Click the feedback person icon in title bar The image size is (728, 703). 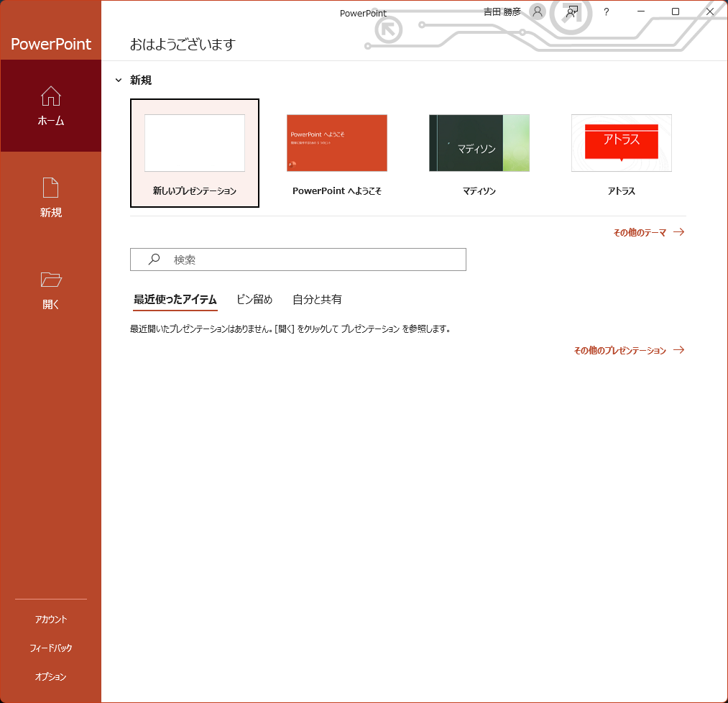click(571, 12)
